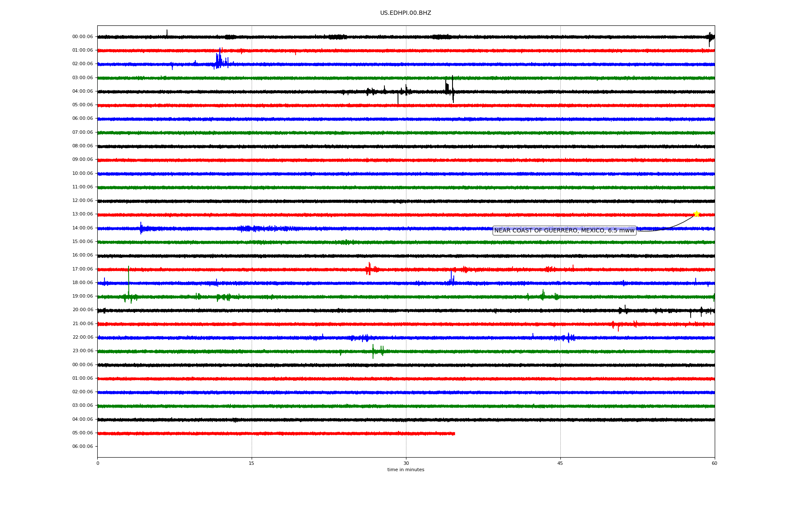This screenshot has width=812, height=508.
Task: Click the black spike ending the first 00:00:06 trace
Action: coord(710,38)
